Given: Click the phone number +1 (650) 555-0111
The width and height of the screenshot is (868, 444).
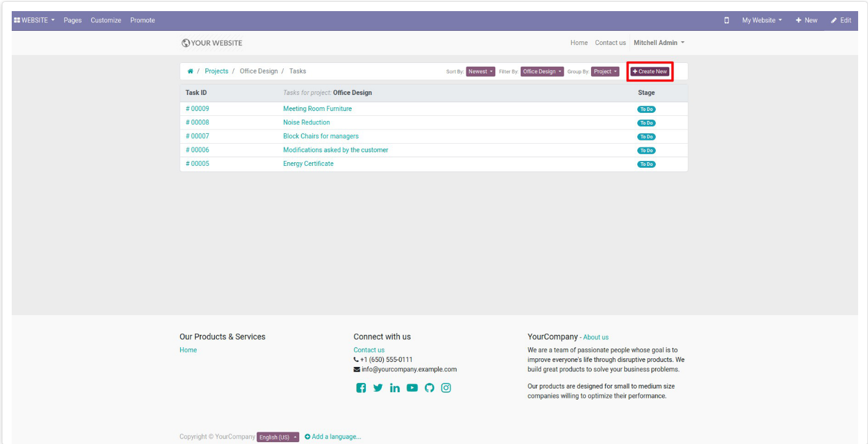Looking at the screenshot, I should point(387,360).
